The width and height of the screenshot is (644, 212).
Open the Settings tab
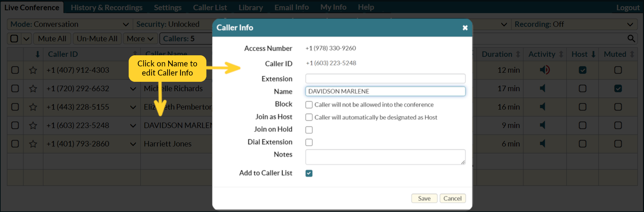(x=168, y=8)
